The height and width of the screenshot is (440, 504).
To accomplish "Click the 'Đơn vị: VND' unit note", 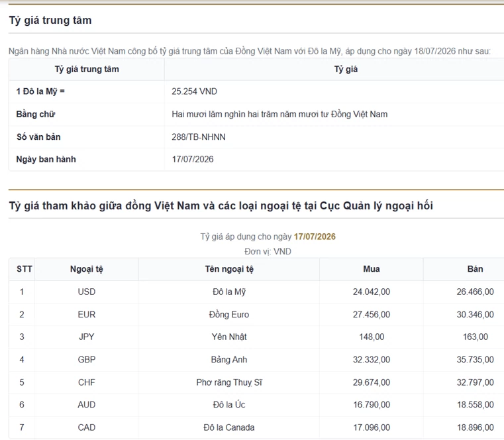I will click(x=268, y=252).
